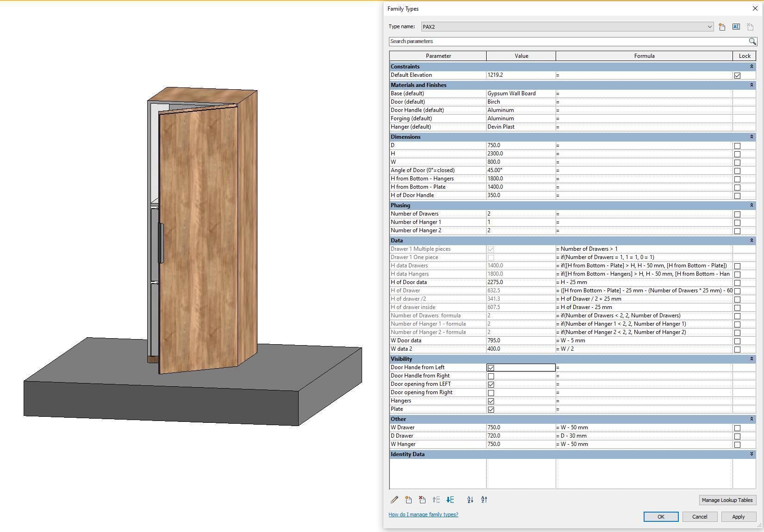Image resolution: width=764 pixels, height=532 pixels.
Task: Collapse the Visibility group
Action: [751, 359]
